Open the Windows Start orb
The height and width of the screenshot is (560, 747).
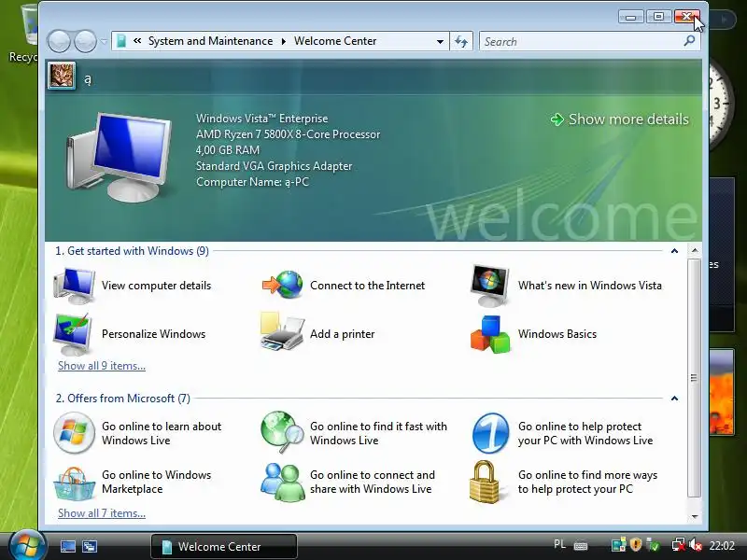click(x=27, y=546)
